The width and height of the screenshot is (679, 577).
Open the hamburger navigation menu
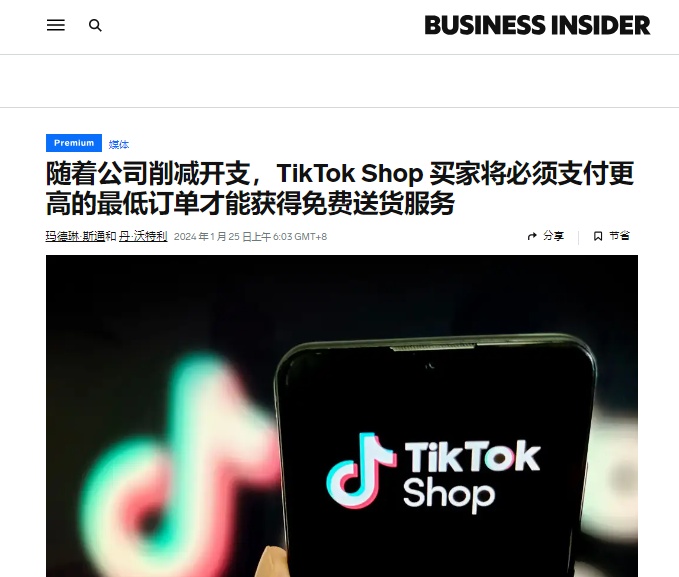pos(56,25)
